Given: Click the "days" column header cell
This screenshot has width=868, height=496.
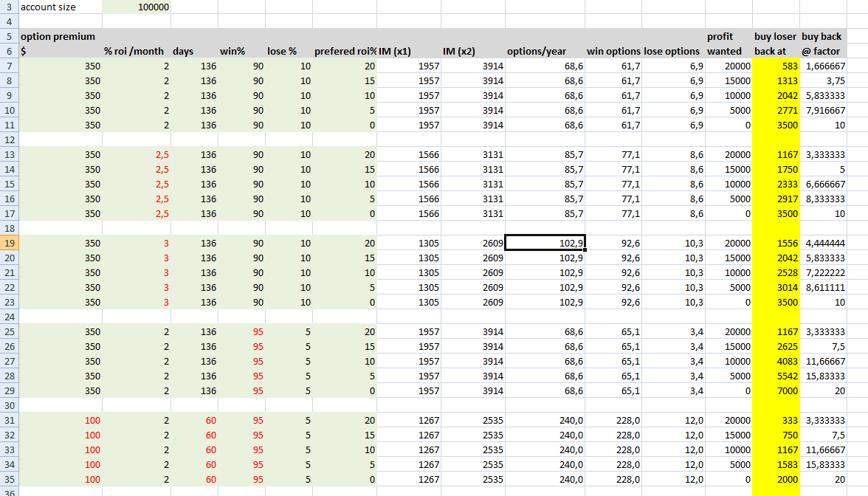Looking at the screenshot, I should (x=194, y=51).
